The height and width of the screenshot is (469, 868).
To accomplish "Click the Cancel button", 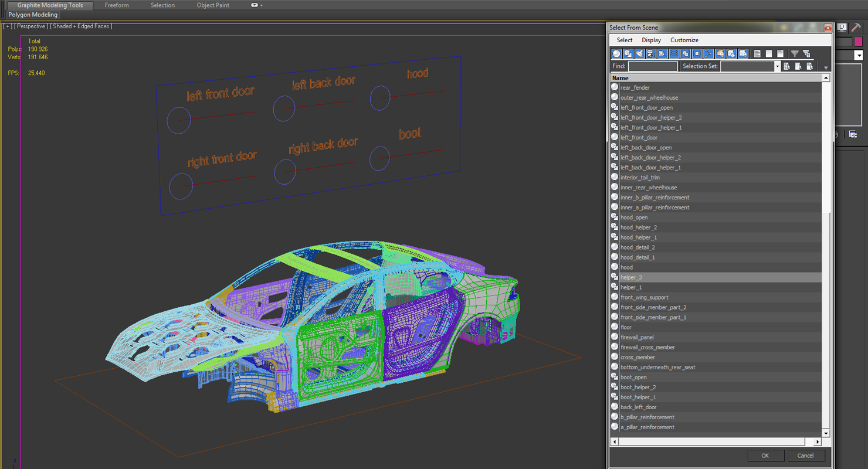I will tap(805, 456).
